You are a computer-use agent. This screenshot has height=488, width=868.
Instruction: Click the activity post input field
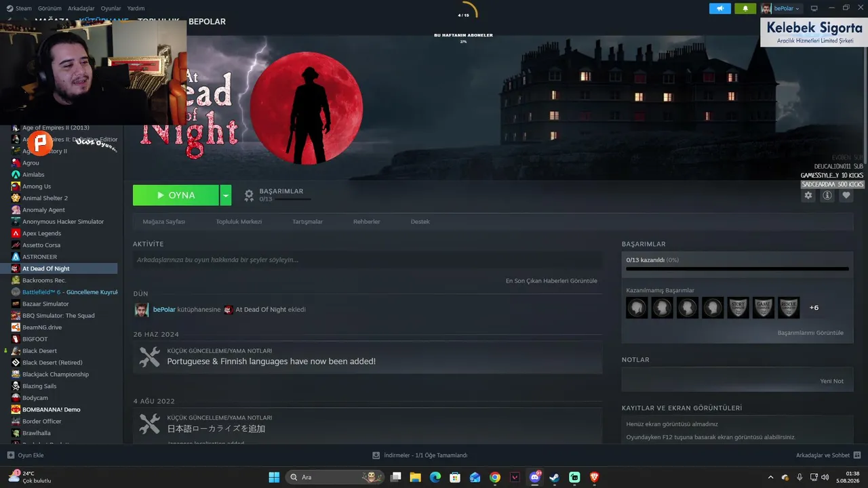(368, 260)
